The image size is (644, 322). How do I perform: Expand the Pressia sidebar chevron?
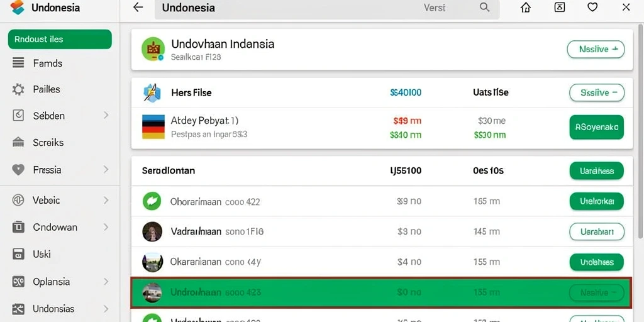(x=106, y=169)
